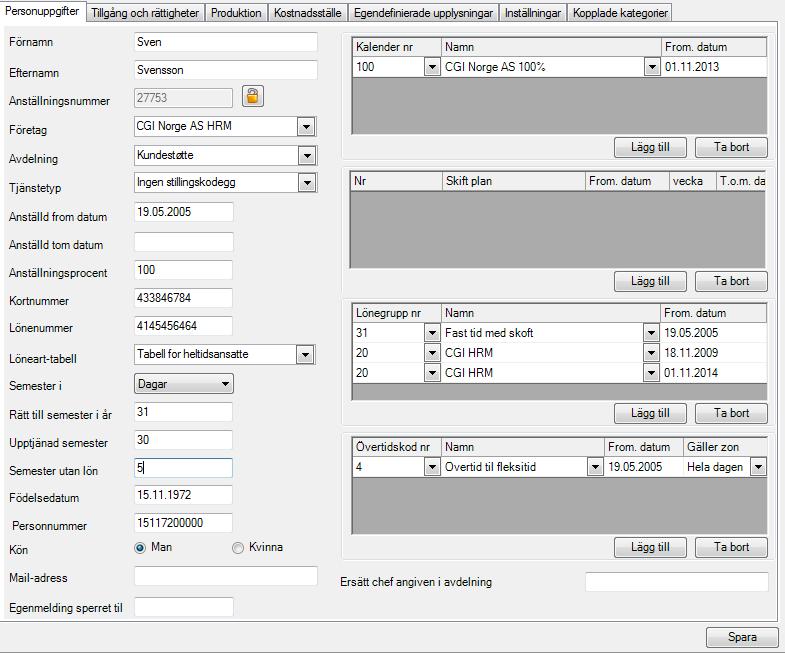Click Skift plan column header
The image size is (785, 653).
click(514, 181)
